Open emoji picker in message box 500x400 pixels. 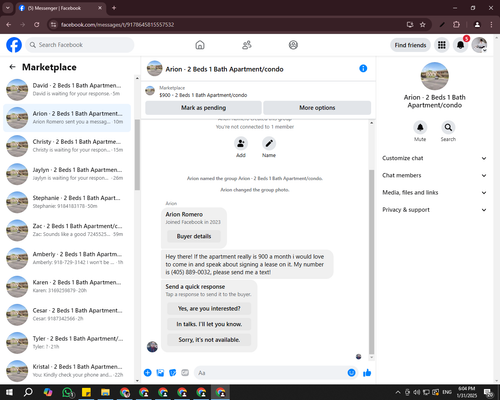[x=351, y=373]
